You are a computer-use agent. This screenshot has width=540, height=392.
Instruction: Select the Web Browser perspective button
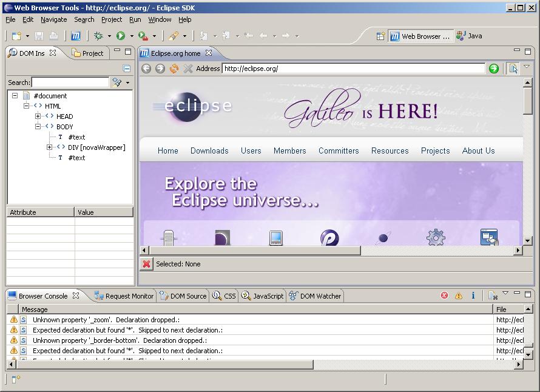(x=420, y=36)
